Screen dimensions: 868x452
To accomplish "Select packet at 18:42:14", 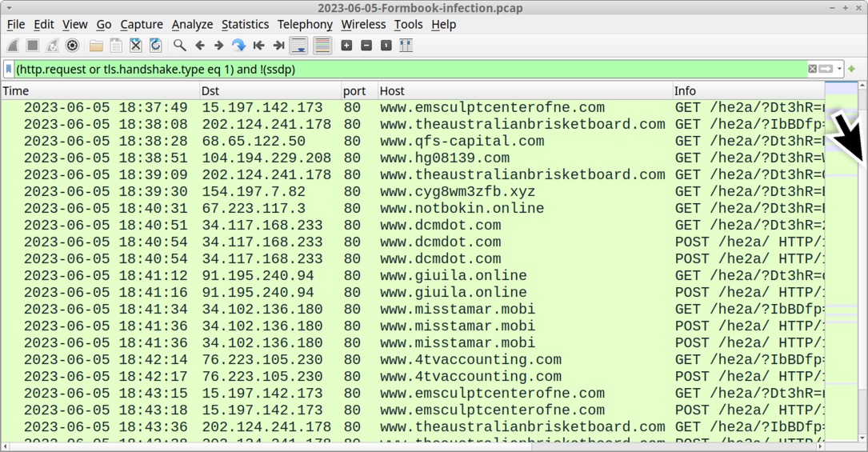I will [413, 360].
